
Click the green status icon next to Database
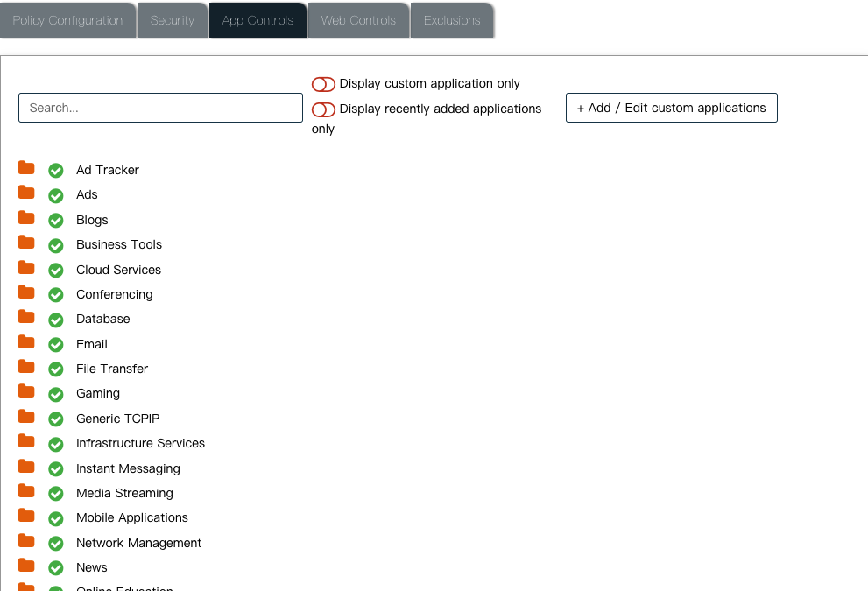pos(56,320)
